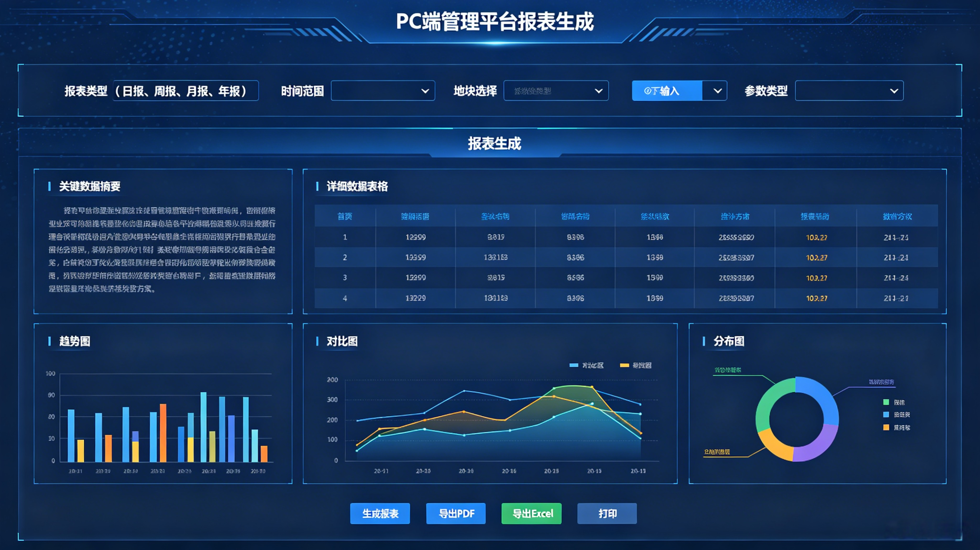The width and height of the screenshot is (980, 550).
Task: Open the 时间范围 dropdown
Action: 383,91
